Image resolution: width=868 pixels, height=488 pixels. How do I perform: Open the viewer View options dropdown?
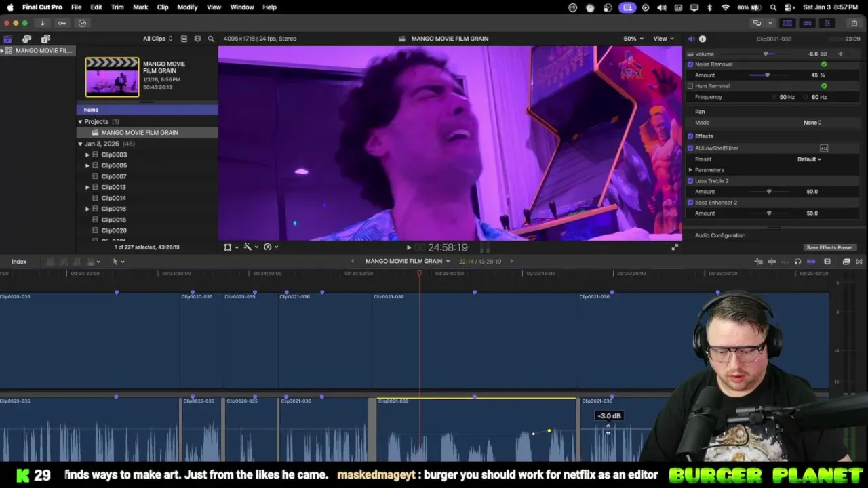663,39
